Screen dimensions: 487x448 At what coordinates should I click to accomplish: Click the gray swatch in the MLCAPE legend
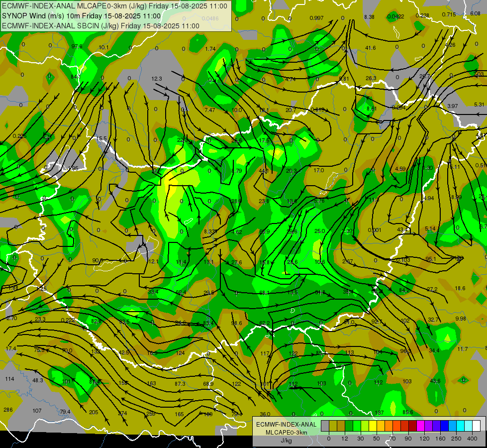(325, 426)
